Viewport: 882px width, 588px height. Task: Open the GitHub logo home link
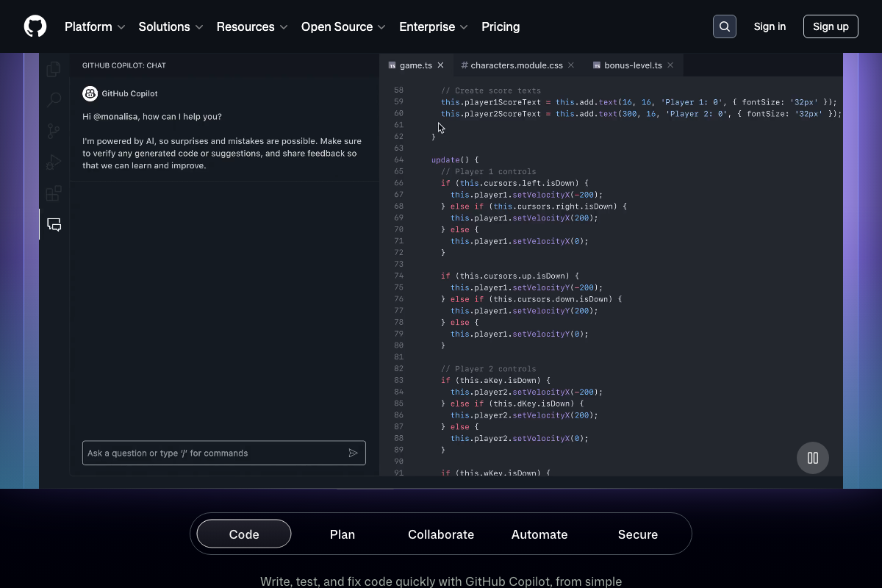click(x=35, y=26)
